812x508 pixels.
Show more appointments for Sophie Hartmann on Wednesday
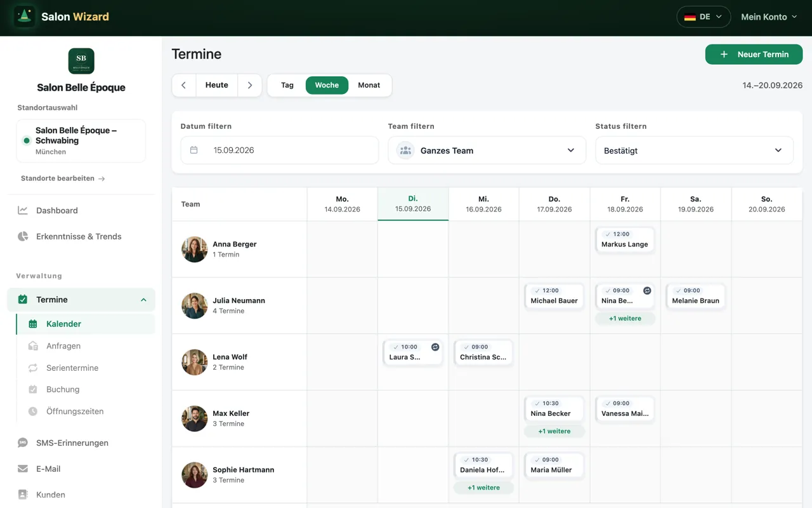tap(483, 488)
